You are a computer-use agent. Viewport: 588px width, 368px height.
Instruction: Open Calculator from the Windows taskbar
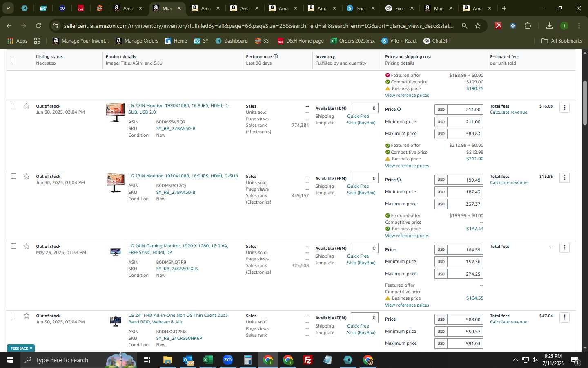(x=247, y=360)
